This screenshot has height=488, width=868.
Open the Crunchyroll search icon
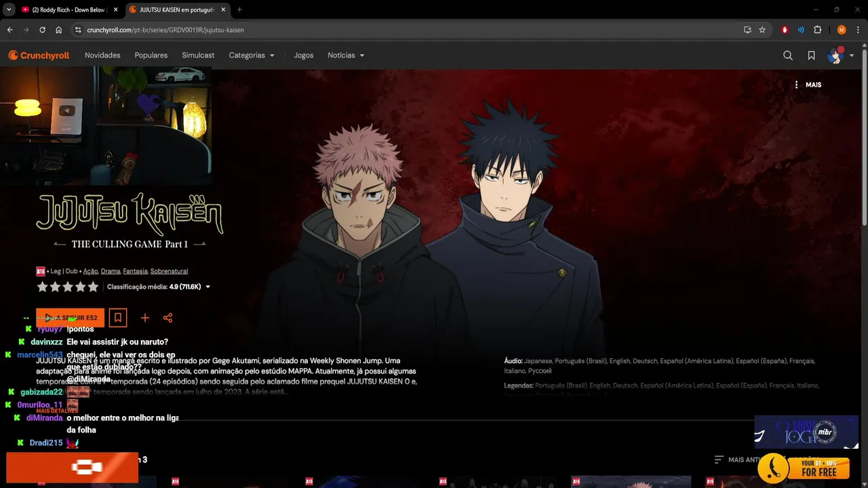tap(788, 56)
